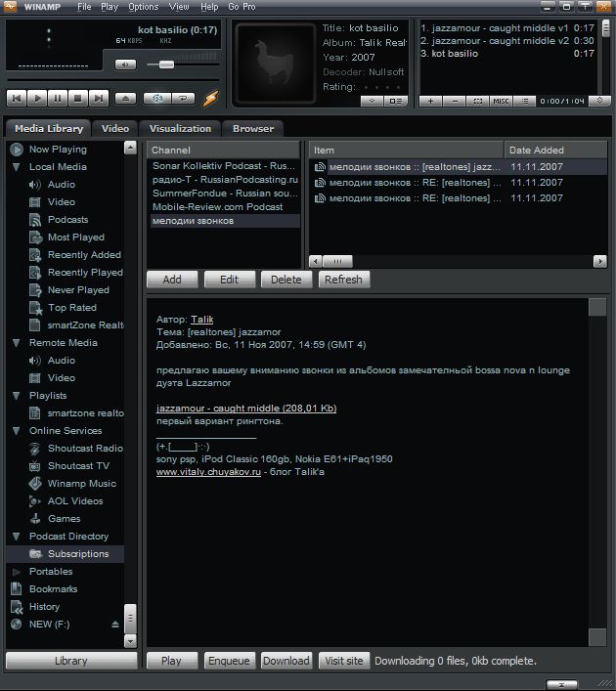Mute audio with the speaker button

pos(125,65)
